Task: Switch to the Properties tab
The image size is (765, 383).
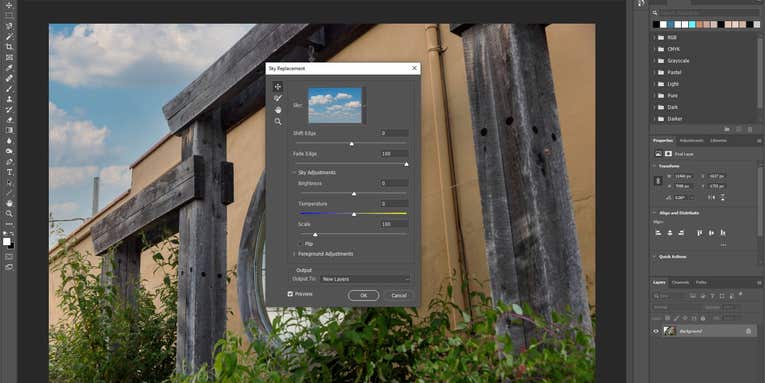Action: (663, 141)
